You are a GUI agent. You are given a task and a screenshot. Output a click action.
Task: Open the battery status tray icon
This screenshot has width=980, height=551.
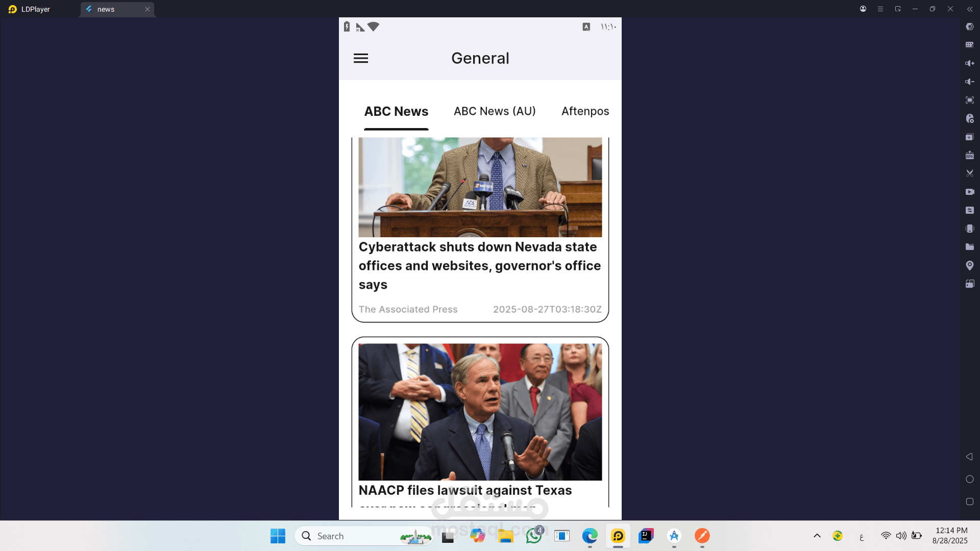(917, 536)
